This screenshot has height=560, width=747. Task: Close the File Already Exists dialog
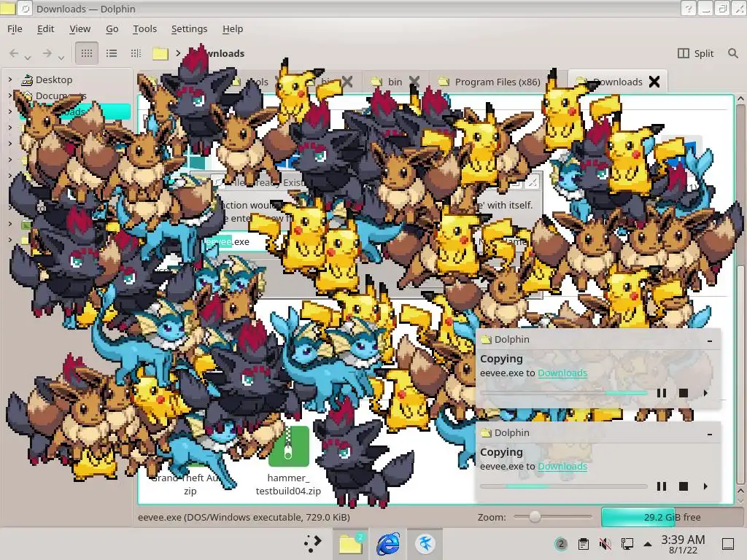pyautogui.click(x=533, y=182)
